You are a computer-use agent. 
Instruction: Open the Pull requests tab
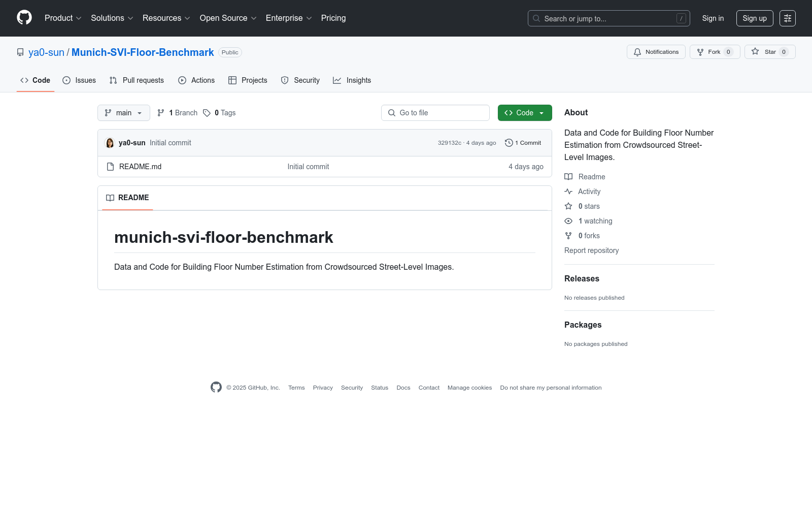click(x=137, y=80)
